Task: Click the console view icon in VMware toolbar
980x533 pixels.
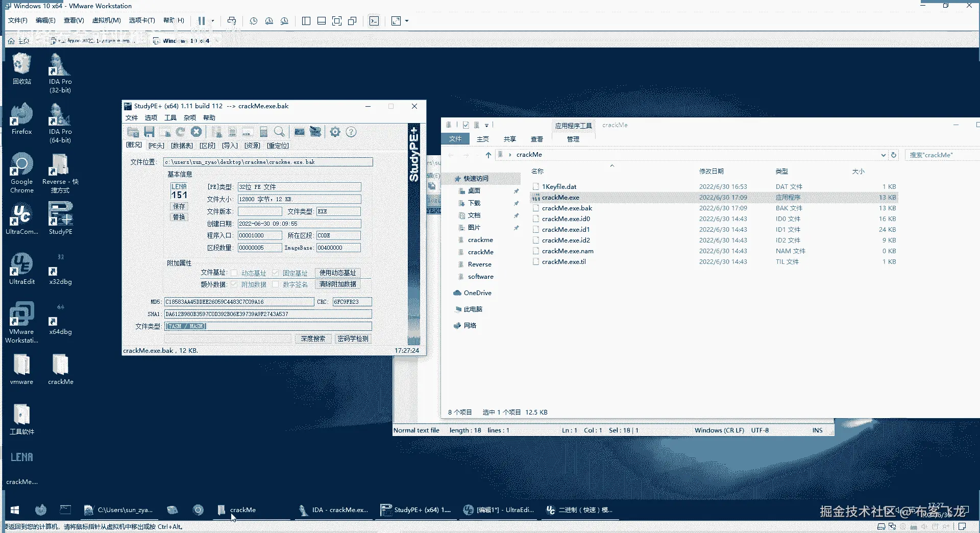Action: pyautogui.click(x=374, y=21)
